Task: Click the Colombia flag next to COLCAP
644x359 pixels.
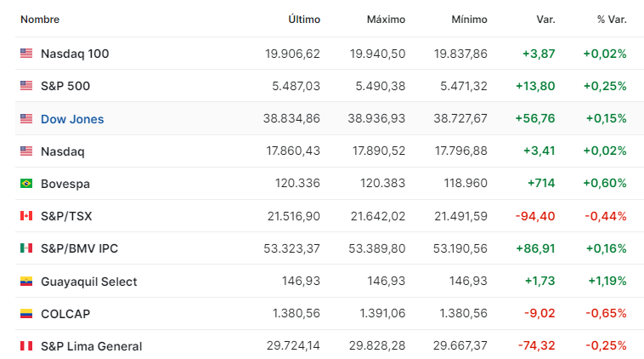Action: coord(26,314)
